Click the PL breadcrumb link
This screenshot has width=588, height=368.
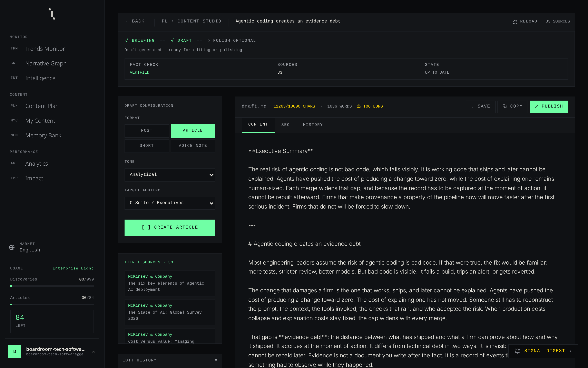coord(165,21)
